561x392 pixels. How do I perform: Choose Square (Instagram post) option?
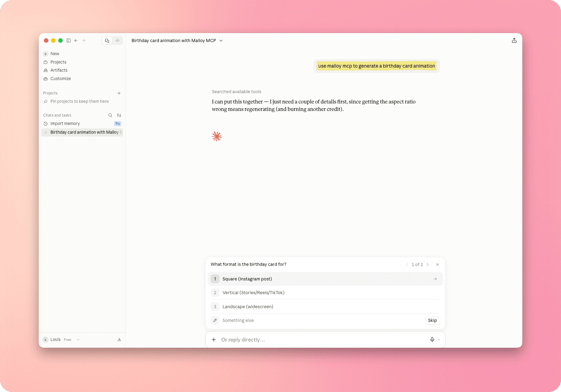[x=325, y=279]
